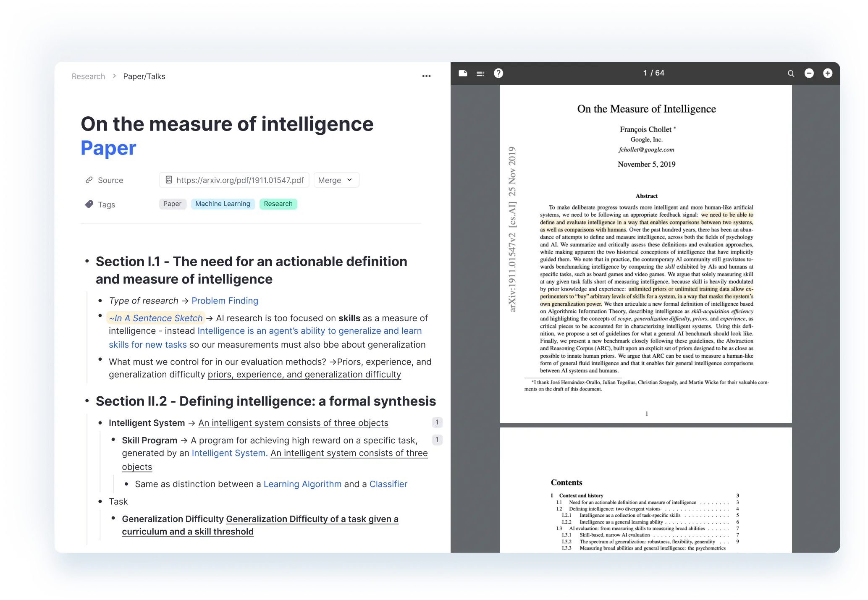The height and width of the screenshot is (600, 868).
Task: Click the Skill Program bullet
Action: 113,440
